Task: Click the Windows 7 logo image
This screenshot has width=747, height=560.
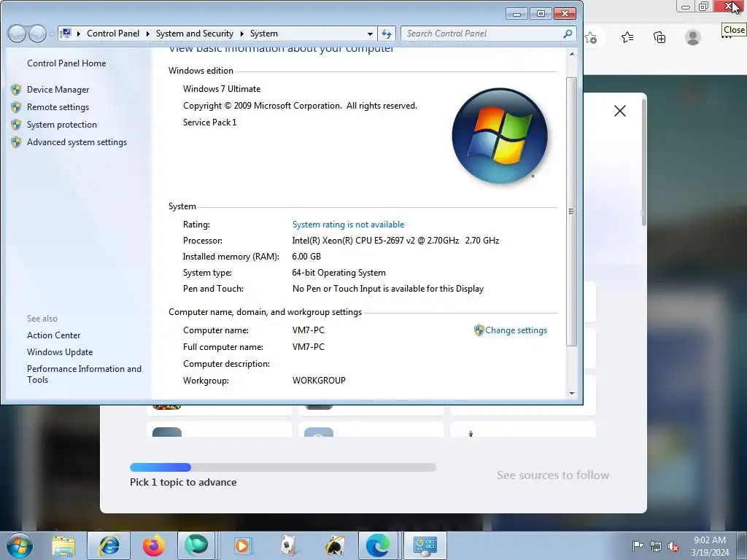Action: (x=500, y=136)
